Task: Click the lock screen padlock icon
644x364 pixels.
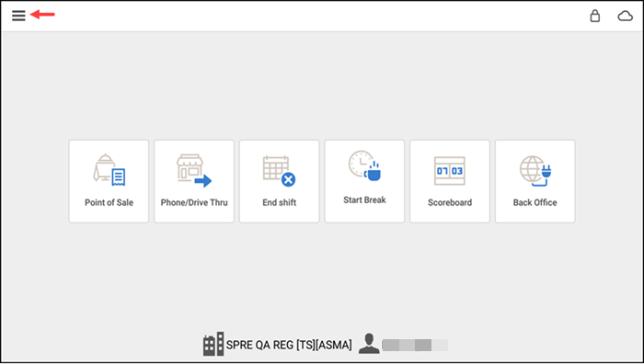Action: coord(594,16)
